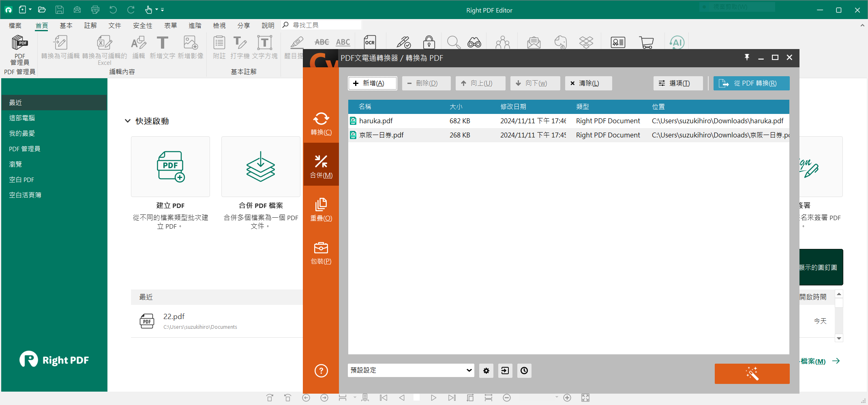Open the 檔案 menu
868x405 pixels.
pyautogui.click(x=15, y=26)
